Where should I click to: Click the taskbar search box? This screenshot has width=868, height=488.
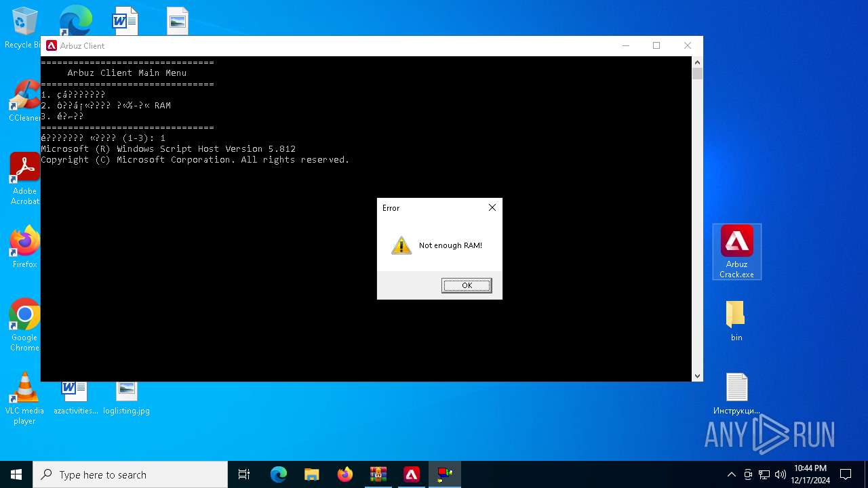pyautogui.click(x=130, y=474)
